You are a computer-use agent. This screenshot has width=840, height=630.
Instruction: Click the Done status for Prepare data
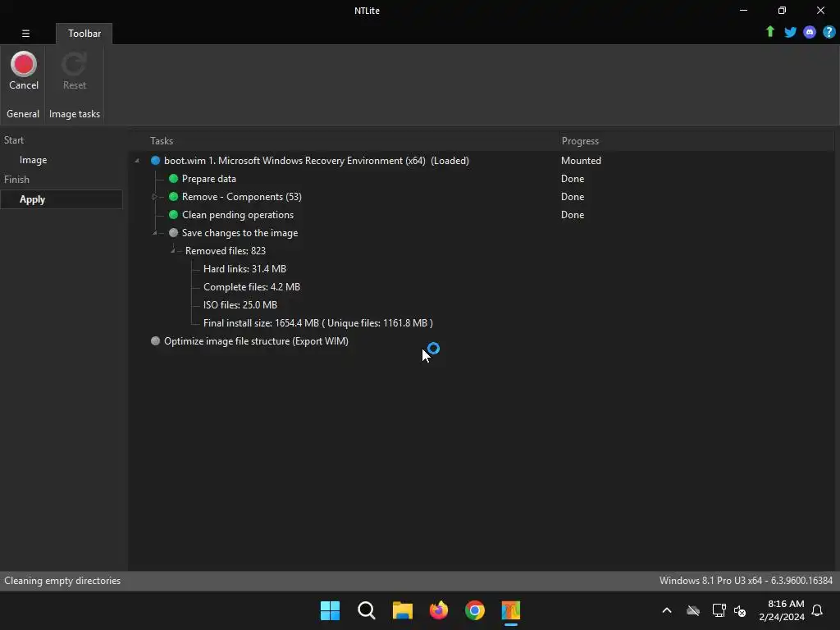pos(573,178)
